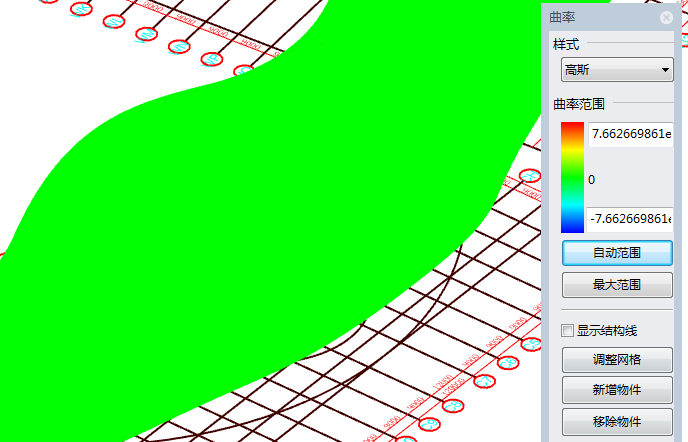
Task: Click the 0 midpoint label beside the gradient
Action: click(x=592, y=179)
